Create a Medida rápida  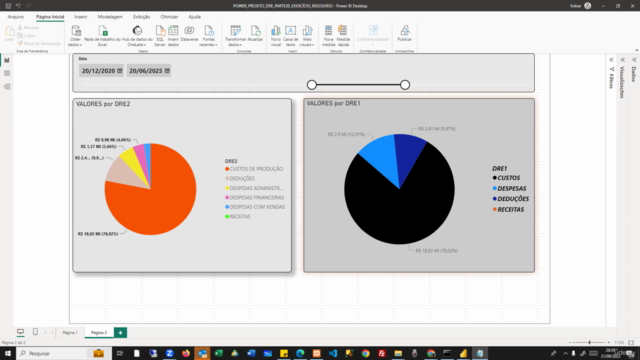pyautogui.click(x=343, y=36)
